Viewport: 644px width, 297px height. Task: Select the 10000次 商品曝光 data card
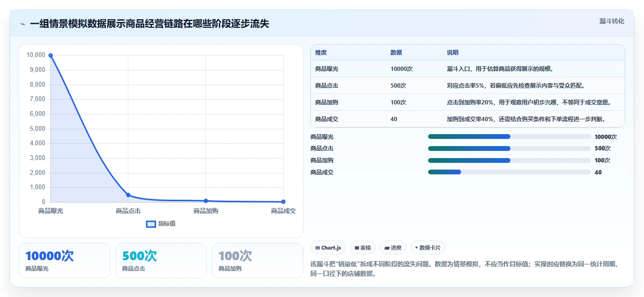click(x=65, y=261)
